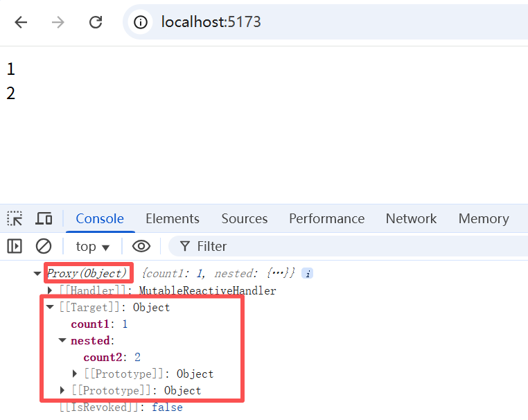Create a live expression with eye icon
Viewport: 528px width, 420px height.
point(141,246)
